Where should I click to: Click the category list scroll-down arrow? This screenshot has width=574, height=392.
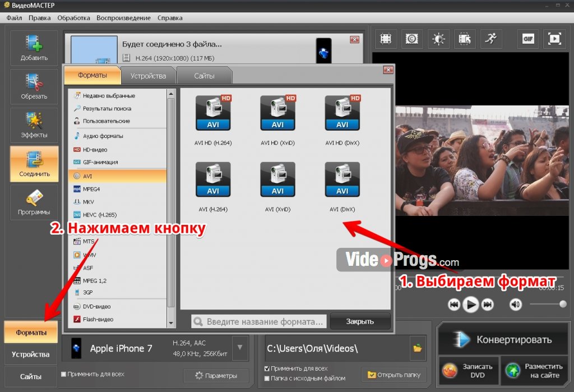coord(171,323)
